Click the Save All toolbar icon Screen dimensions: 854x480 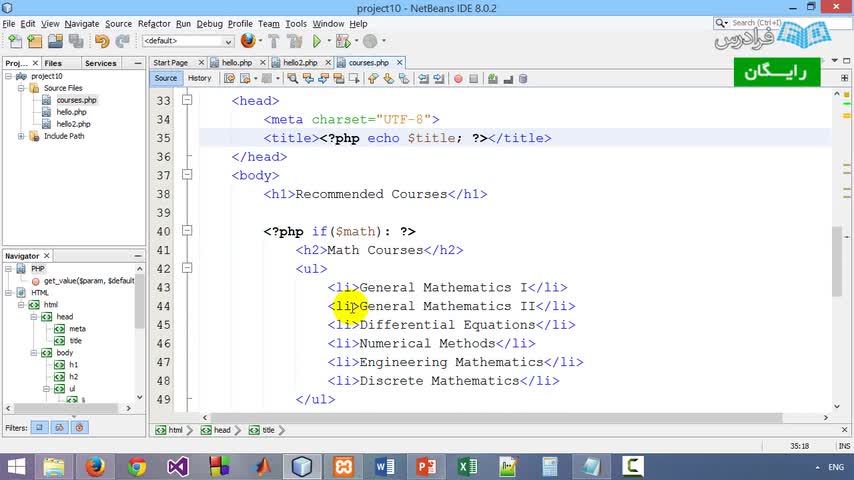coord(76,41)
